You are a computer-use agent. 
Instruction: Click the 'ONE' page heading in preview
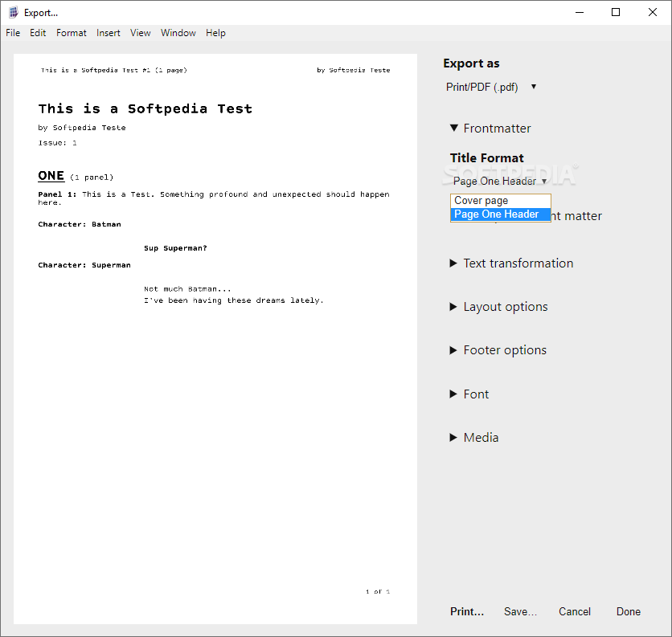tap(51, 176)
